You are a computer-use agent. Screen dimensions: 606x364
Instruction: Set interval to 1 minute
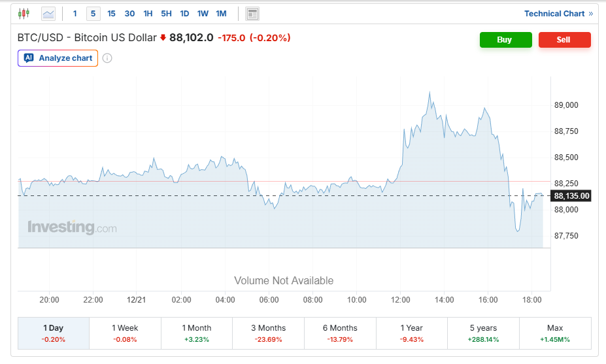[75, 14]
